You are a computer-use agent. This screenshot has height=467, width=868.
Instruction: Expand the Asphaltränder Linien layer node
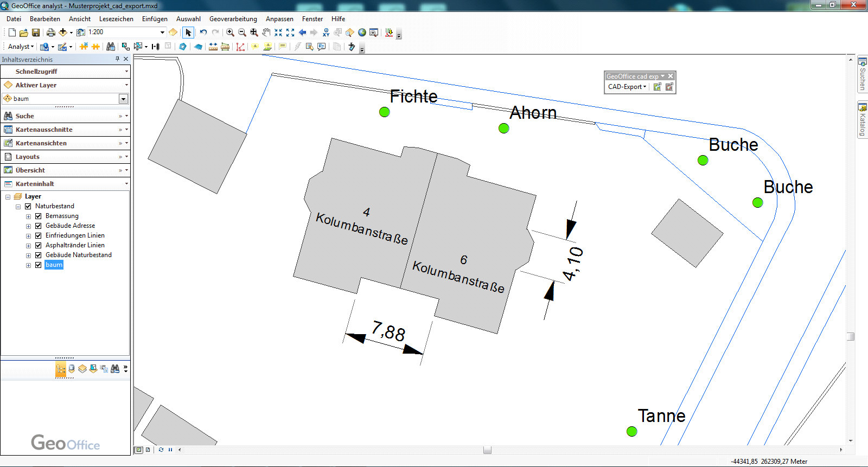click(x=29, y=246)
